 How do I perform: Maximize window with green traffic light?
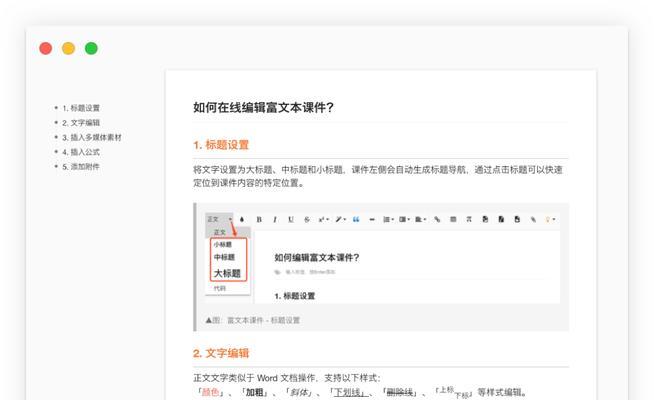tap(91, 48)
